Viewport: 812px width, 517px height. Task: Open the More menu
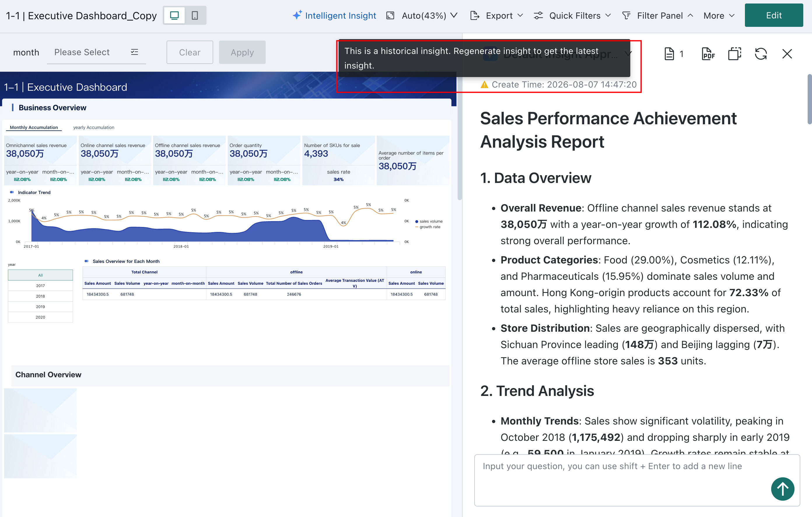[719, 15]
